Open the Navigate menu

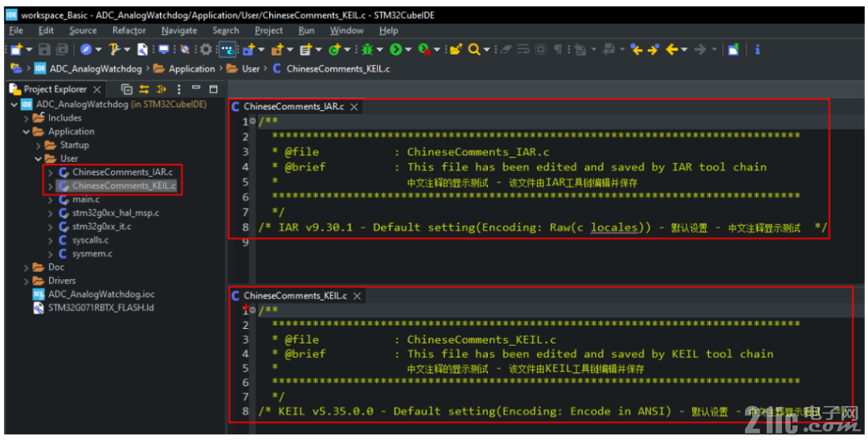coord(178,31)
